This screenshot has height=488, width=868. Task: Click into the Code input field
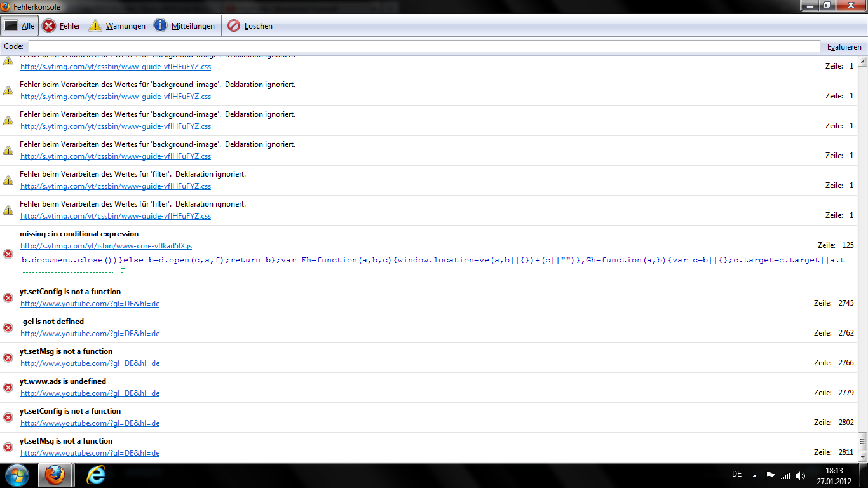[x=424, y=46]
